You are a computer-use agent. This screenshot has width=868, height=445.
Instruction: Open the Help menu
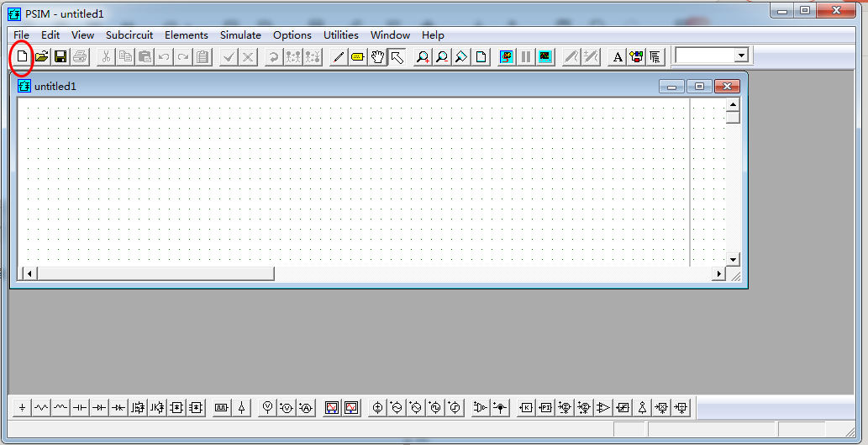tap(433, 35)
